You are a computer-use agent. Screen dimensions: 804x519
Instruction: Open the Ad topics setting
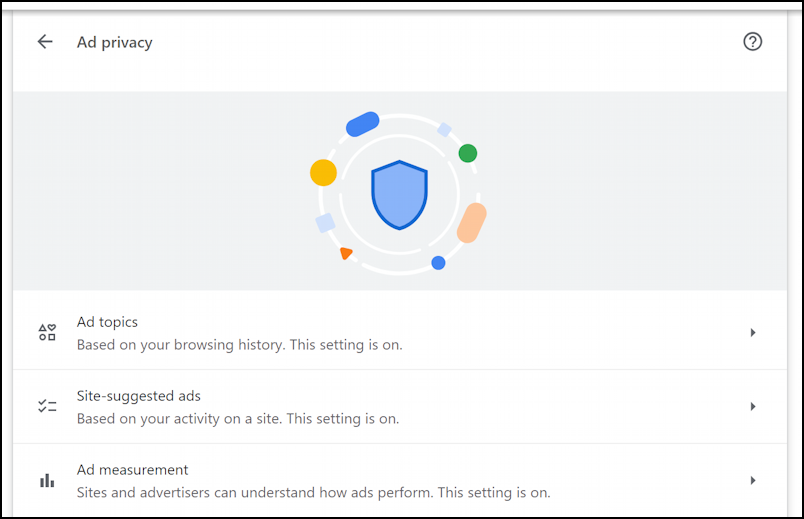tap(108, 322)
